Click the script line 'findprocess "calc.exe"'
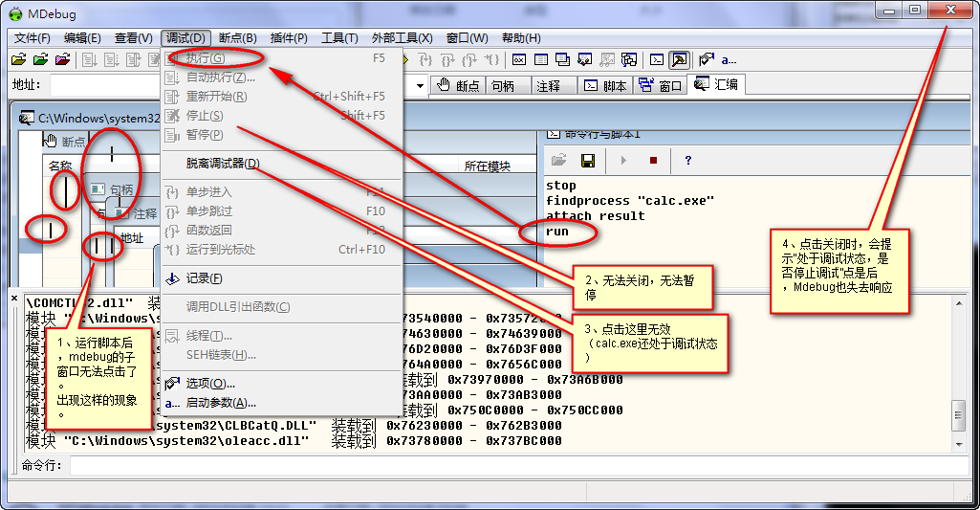 pos(630,201)
